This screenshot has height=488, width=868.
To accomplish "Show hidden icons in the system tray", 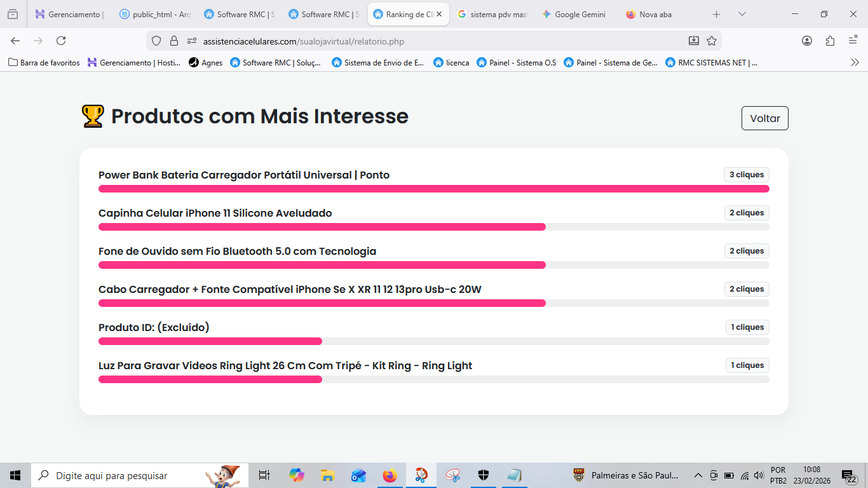I will [698, 475].
